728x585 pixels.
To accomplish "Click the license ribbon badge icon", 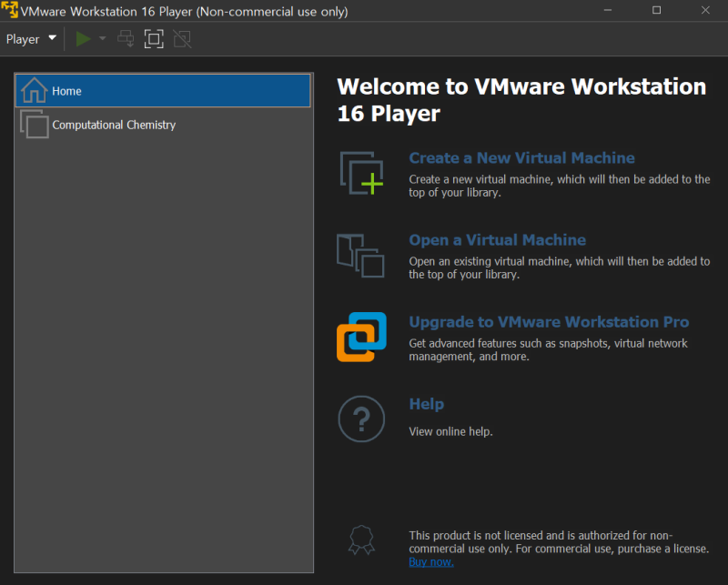I will click(x=360, y=540).
